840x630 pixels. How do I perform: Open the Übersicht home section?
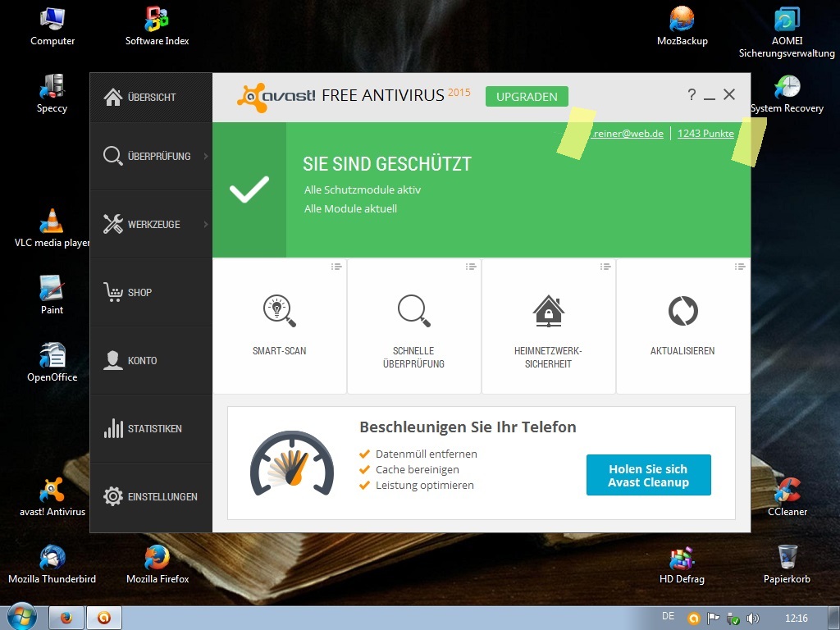click(x=151, y=98)
